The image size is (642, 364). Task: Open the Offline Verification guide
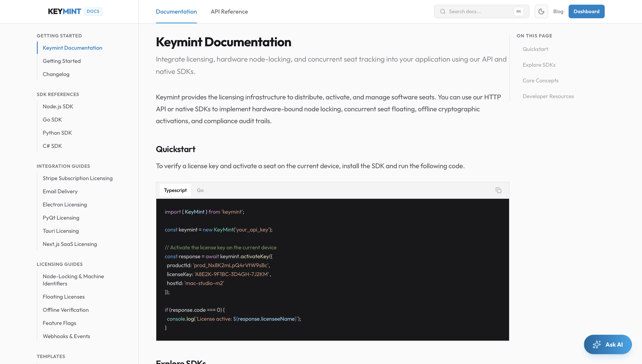(66, 310)
